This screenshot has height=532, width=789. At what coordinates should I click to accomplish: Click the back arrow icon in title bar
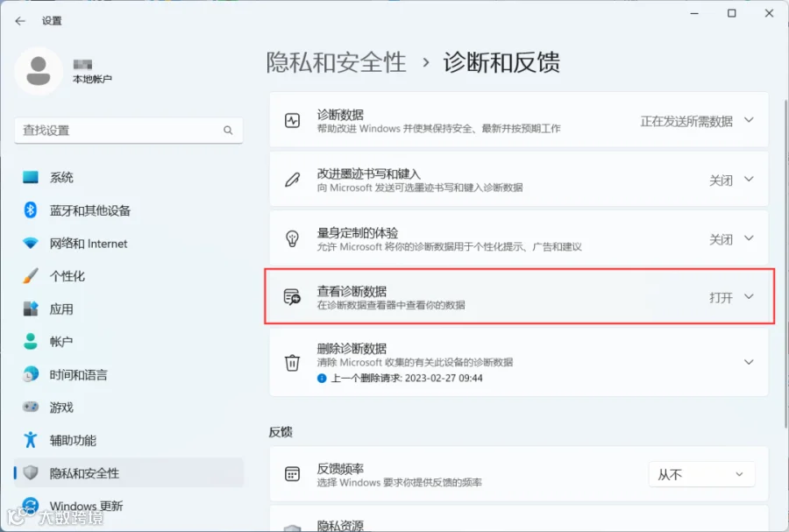click(20, 21)
